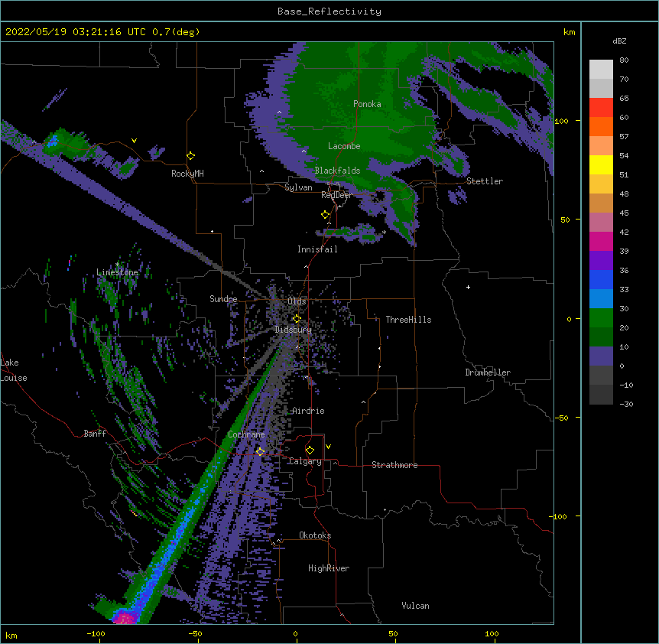Click the Stettler town label
This screenshot has width=659, height=644.
[484, 181]
